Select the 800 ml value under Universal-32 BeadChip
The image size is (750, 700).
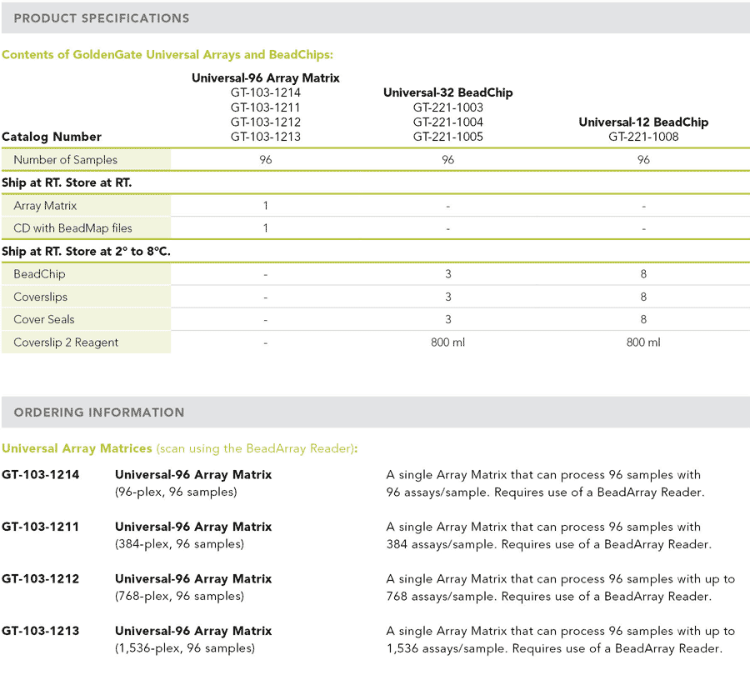click(x=447, y=342)
